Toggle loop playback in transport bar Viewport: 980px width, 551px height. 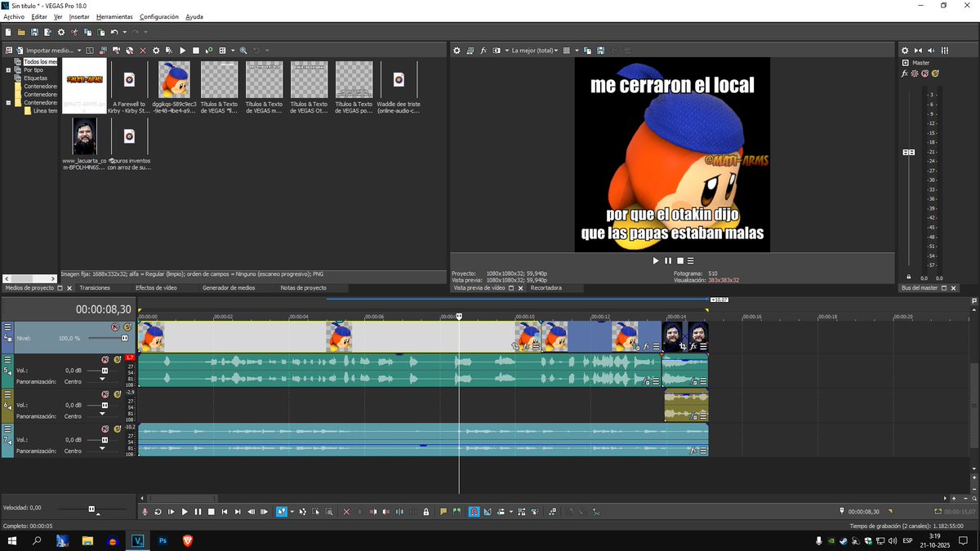click(x=158, y=512)
